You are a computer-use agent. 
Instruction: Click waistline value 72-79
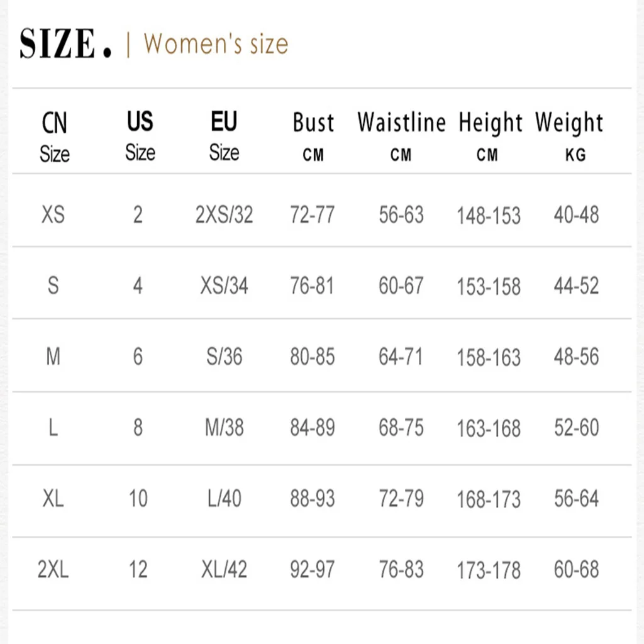pos(401,499)
